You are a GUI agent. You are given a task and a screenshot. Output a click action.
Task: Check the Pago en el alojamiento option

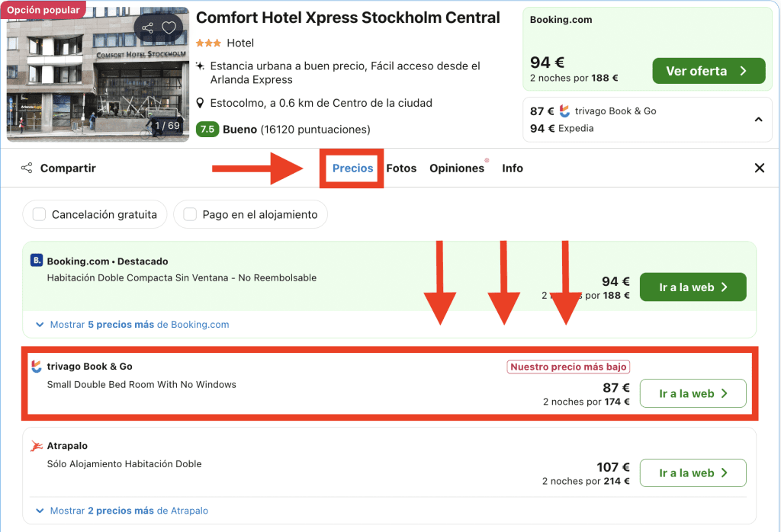tap(190, 215)
